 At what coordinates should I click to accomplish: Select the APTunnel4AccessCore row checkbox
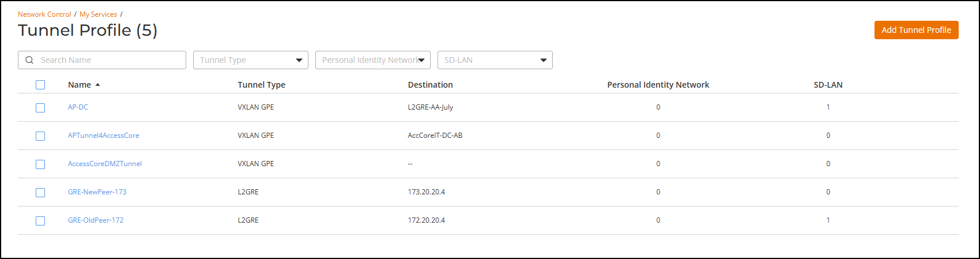click(40, 136)
